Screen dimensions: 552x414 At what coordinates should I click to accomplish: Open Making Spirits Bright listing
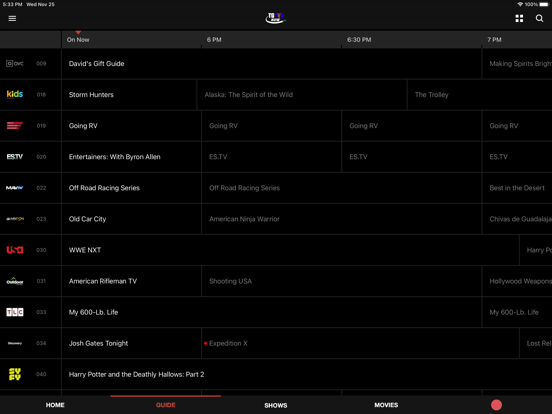point(517,64)
